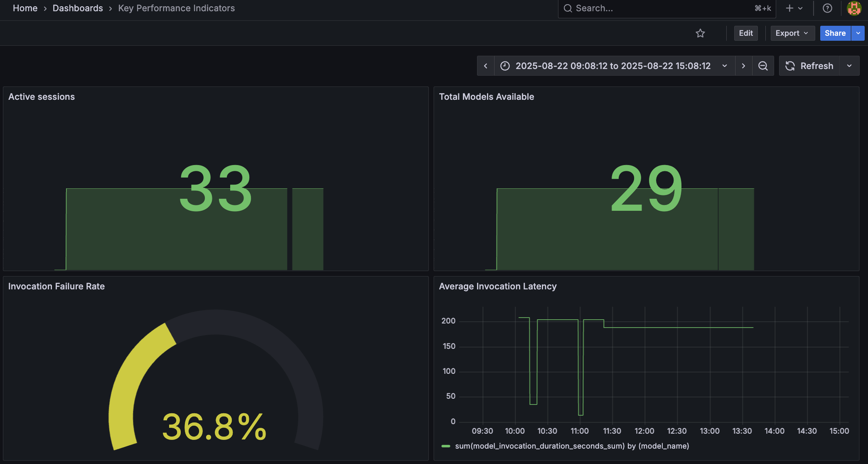The height and width of the screenshot is (464, 868).
Task: Click the clock icon in time picker
Action: [x=505, y=66]
